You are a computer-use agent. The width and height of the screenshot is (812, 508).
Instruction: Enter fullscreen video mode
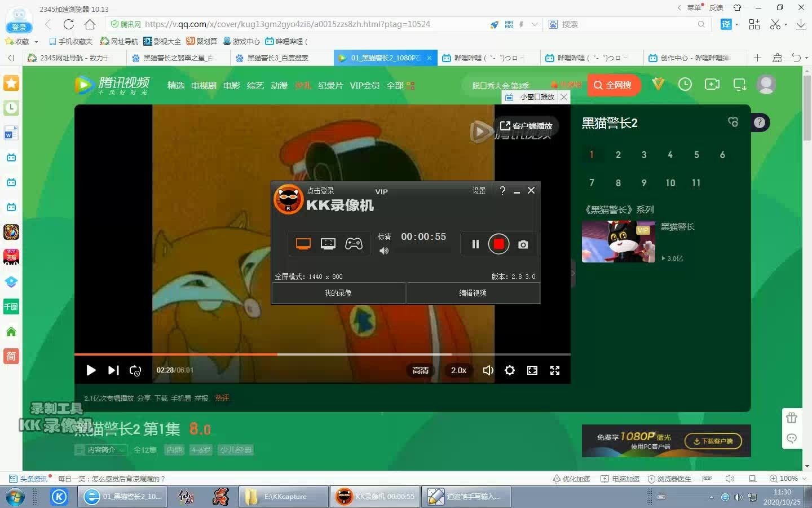[x=555, y=370]
